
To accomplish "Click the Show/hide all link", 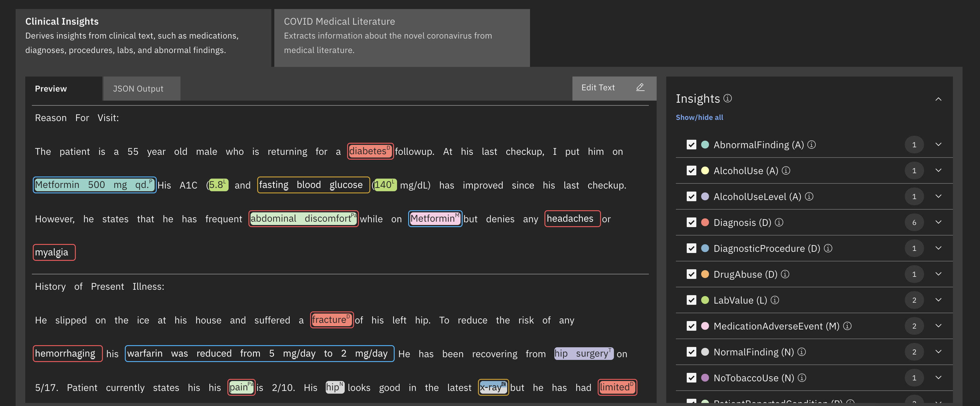I will 699,117.
